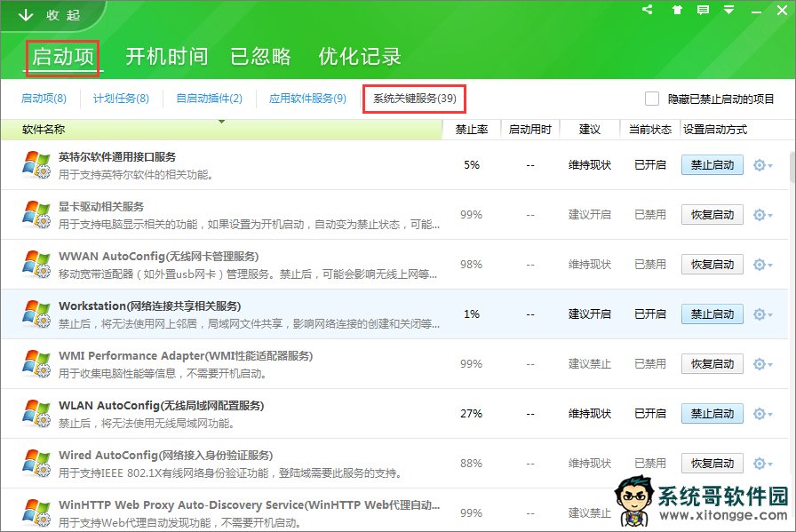This screenshot has height=532, width=796.
Task: Click the Windows icon of Workstation service
Action: 36,314
